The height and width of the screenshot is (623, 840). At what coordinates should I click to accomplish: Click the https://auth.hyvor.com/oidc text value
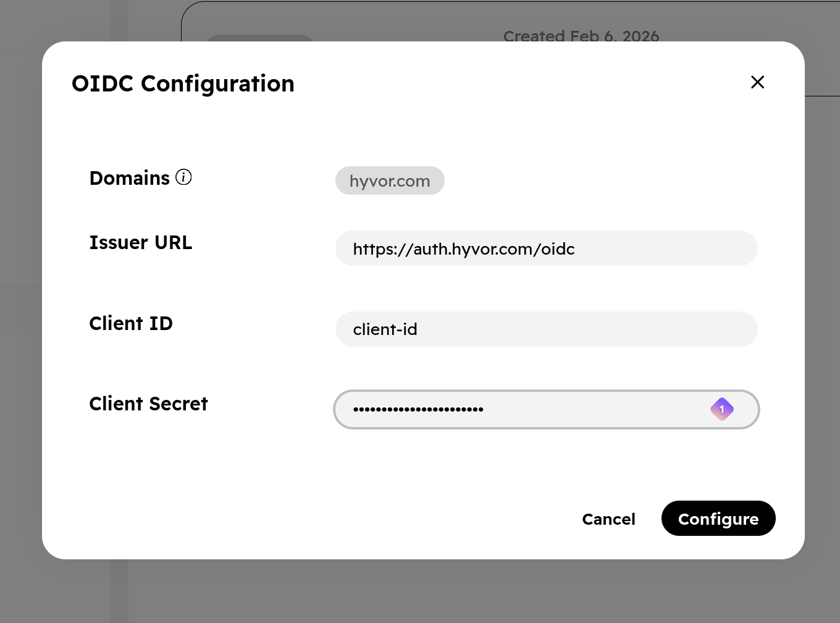point(463,249)
